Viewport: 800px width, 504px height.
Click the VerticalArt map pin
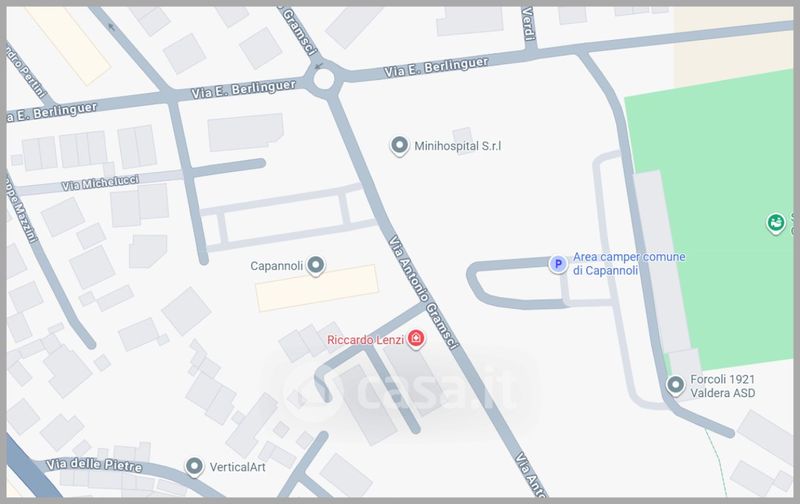(x=194, y=466)
